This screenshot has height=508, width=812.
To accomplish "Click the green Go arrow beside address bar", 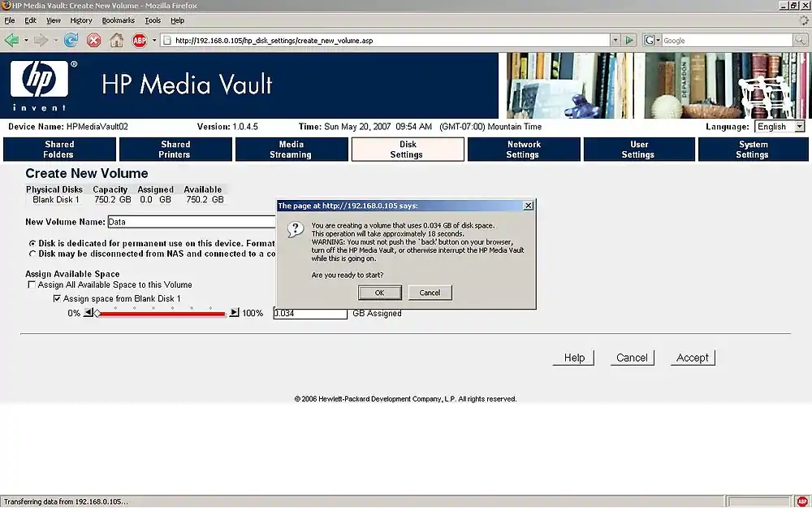I will click(629, 40).
